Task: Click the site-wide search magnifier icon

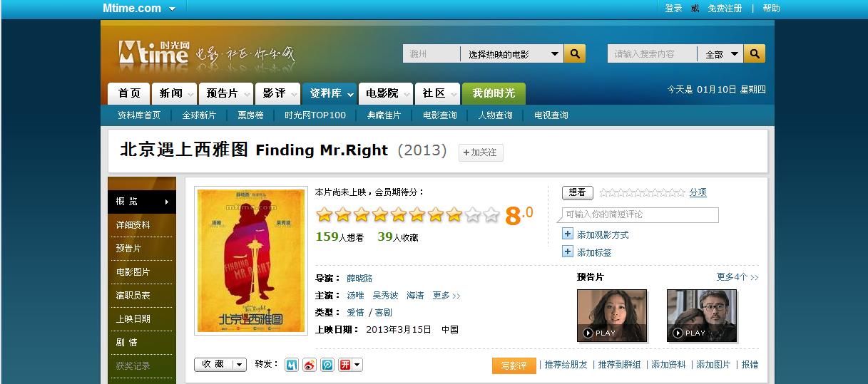Action: pyautogui.click(x=755, y=53)
